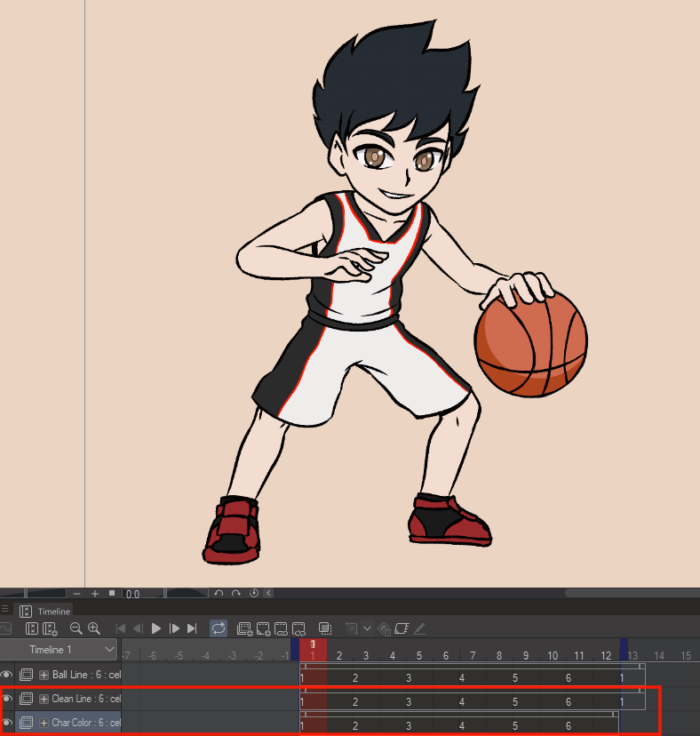This screenshot has width=700, height=736.
Task: Step back to previous frame
Action: [138, 628]
